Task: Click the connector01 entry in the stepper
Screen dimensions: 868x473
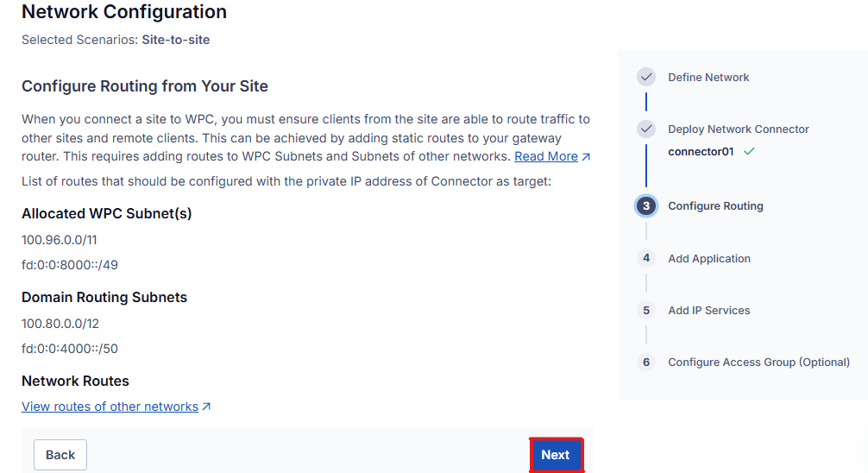Action: [x=701, y=152]
